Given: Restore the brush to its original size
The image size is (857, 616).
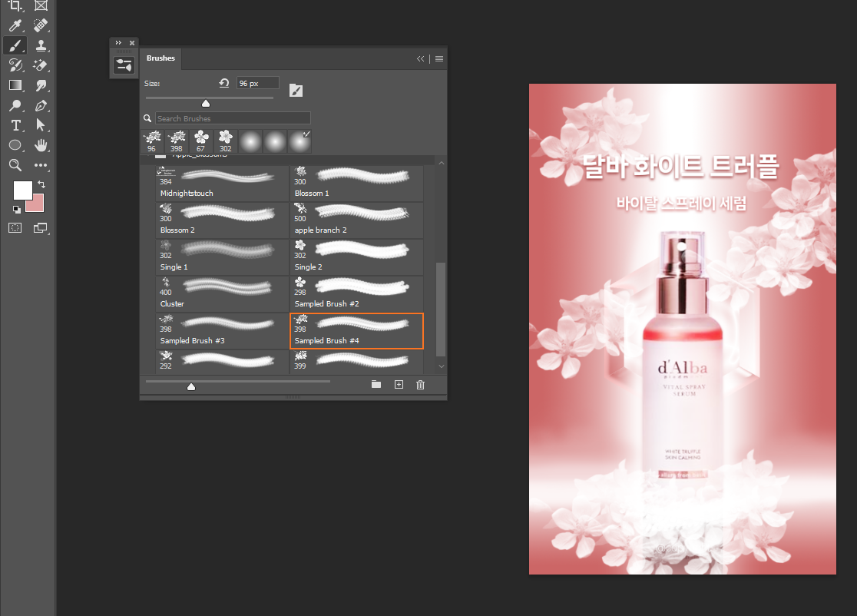Looking at the screenshot, I should point(224,83).
